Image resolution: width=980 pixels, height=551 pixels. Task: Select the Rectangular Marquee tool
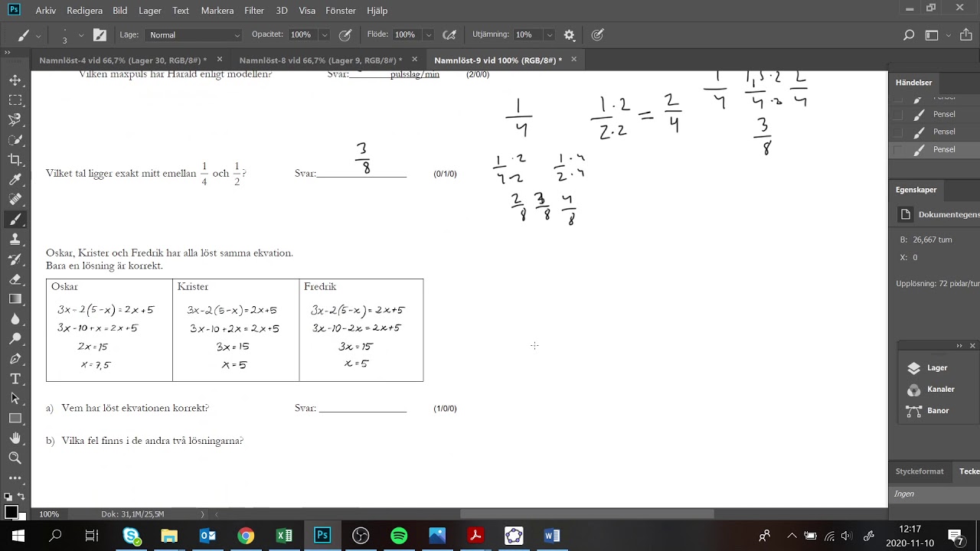pyautogui.click(x=15, y=100)
